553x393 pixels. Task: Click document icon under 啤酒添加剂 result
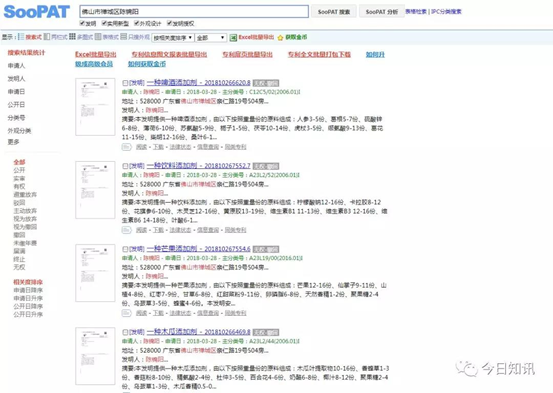[126, 147]
